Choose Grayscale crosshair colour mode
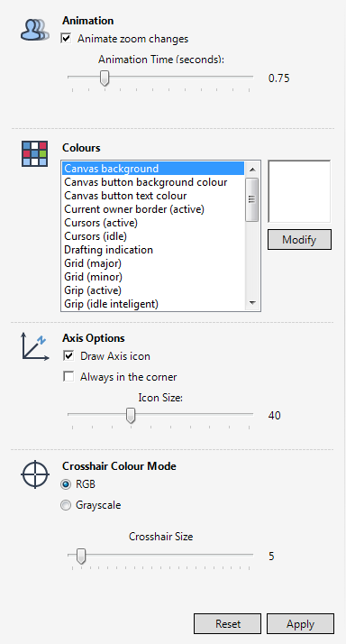 [66, 505]
